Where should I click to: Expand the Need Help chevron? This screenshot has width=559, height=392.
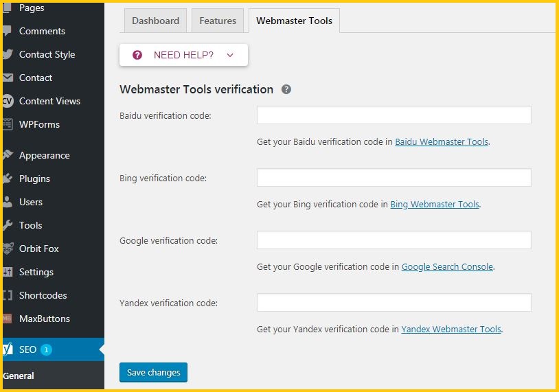tap(230, 55)
